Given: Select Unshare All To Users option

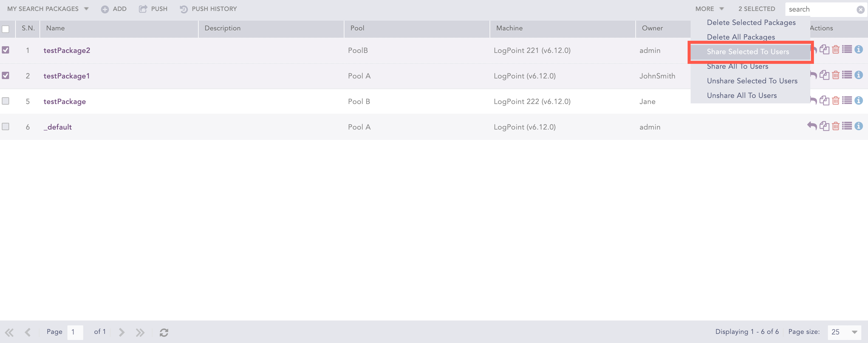Looking at the screenshot, I should point(742,95).
